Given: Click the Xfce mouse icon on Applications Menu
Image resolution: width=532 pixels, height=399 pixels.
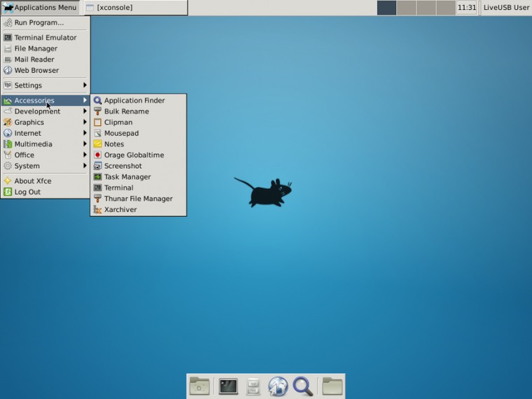Looking at the screenshot, I should click(x=8, y=8).
